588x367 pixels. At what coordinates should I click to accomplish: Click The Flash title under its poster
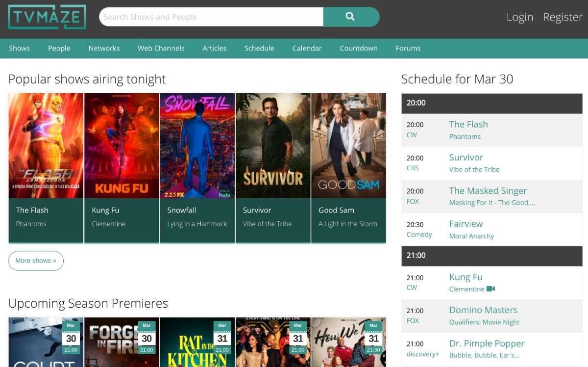pos(32,210)
